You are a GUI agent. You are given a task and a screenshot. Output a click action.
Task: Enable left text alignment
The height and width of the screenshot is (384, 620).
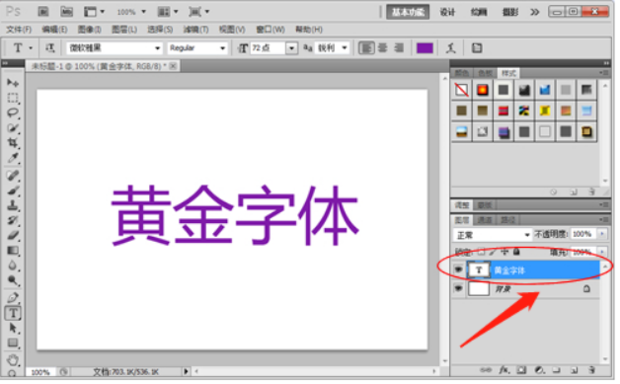pyautogui.click(x=366, y=48)
